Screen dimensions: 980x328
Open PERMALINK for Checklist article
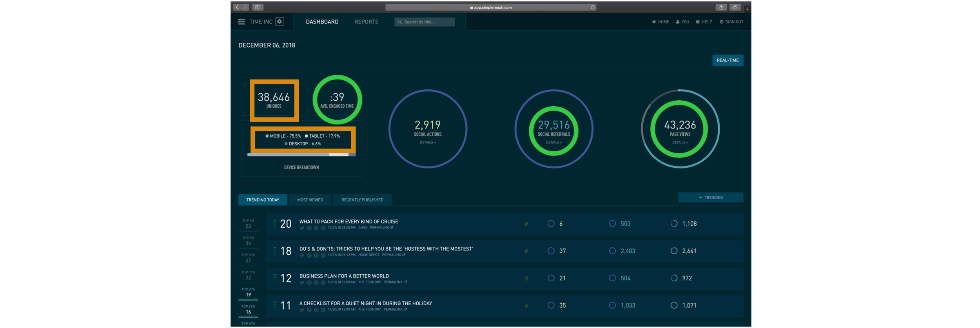[395, 310]
